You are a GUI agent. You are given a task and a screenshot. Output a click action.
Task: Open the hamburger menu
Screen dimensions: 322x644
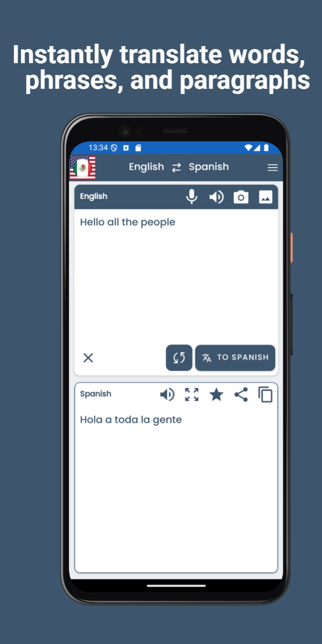click(273, 168)
